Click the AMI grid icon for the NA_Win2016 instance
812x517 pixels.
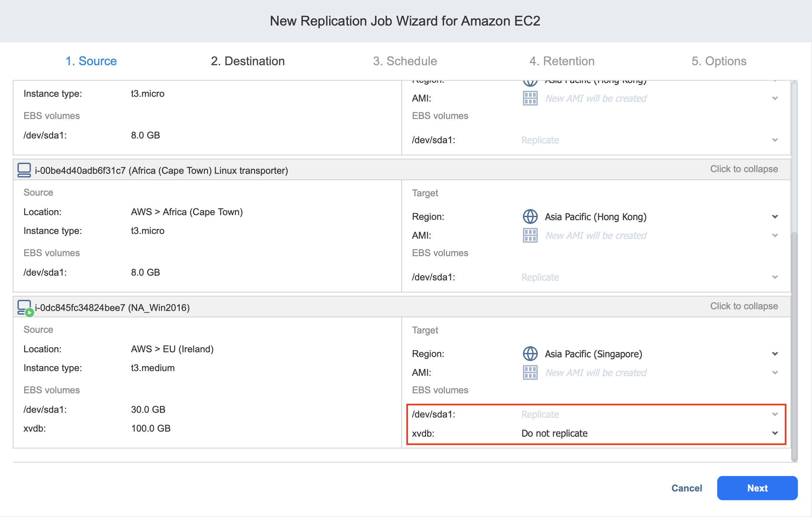click(530, 373)
